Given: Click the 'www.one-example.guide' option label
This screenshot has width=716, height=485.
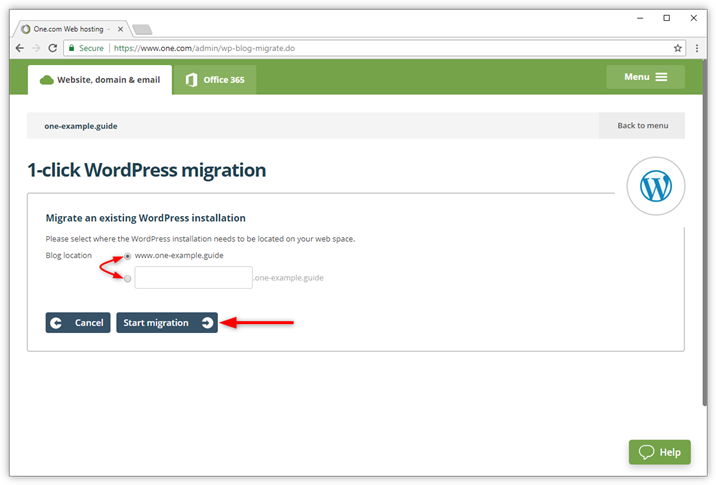Looking at the screenshot, I should pyautogui.click(x=179, y=255).
